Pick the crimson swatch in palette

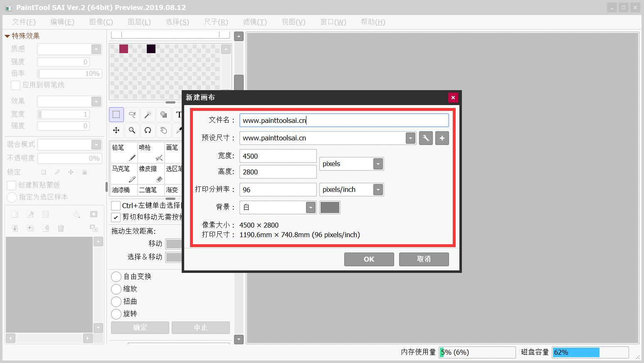pos(123,49)
